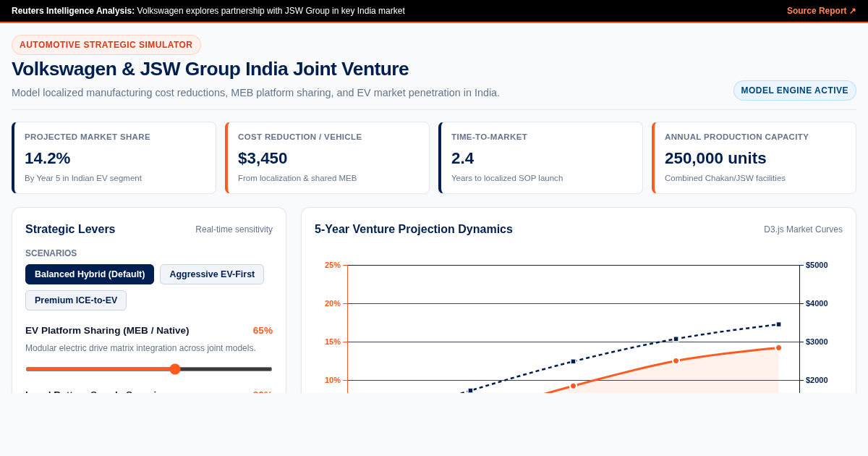868x456 pixels.
Task: Click the Annual Production Capacity card
Action: click(754, 158)
